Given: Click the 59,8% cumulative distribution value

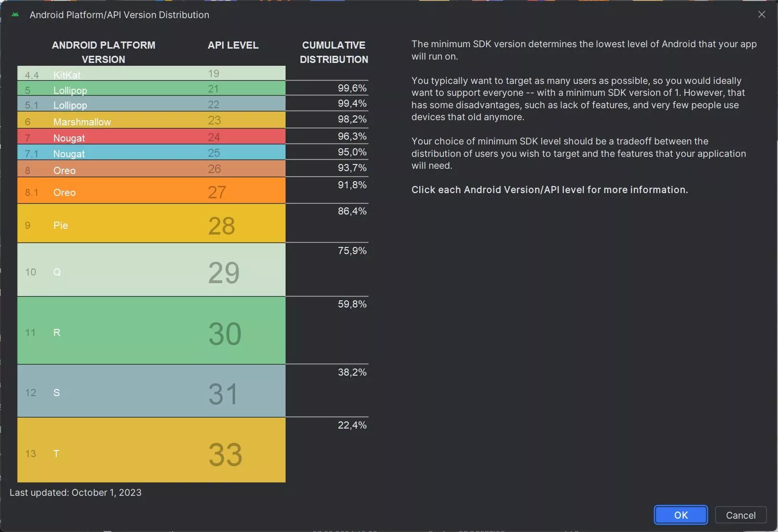Looking at the screenshot, I should (352, 304).
